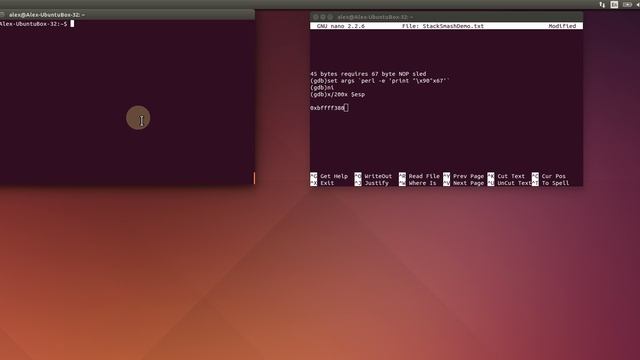
Task: Close the nano terminal window
Action: (x=316, y=17)
